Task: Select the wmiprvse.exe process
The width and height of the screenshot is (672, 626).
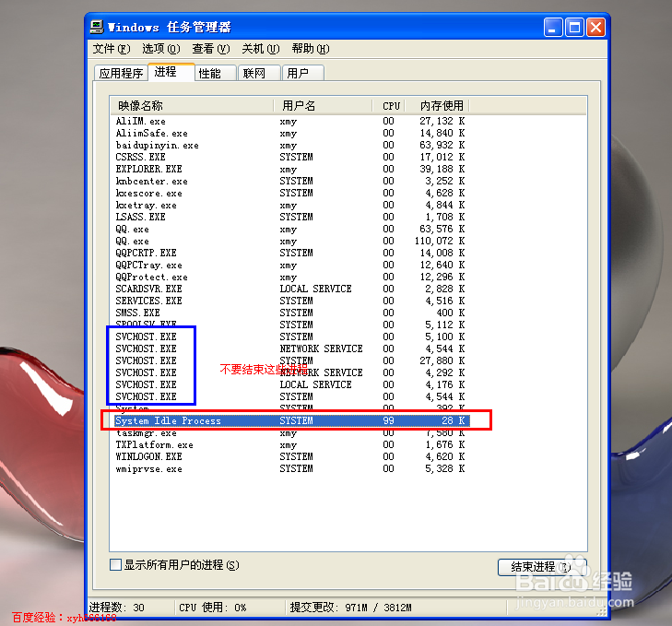Action: (x=290, y=469)
